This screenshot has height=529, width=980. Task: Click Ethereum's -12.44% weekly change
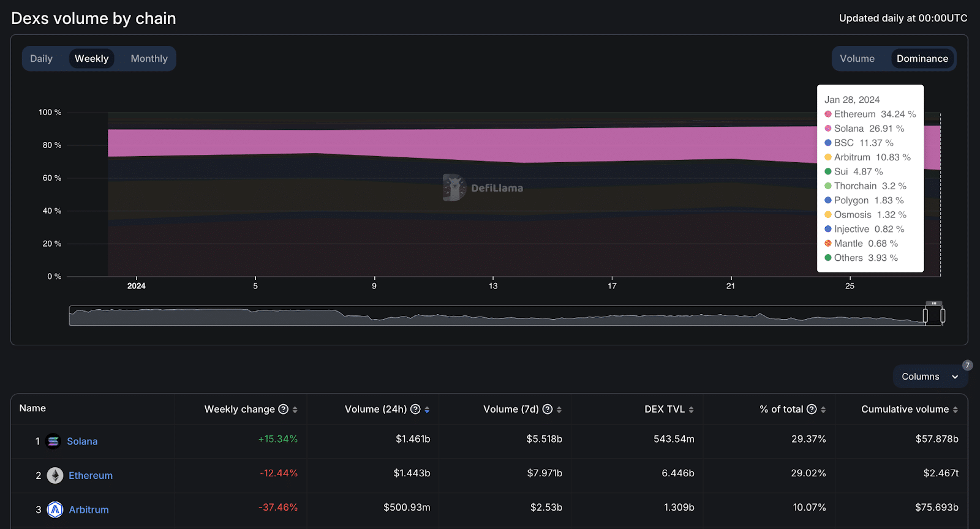(x=279, y=473)
